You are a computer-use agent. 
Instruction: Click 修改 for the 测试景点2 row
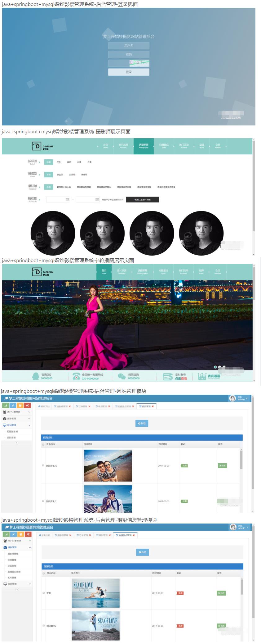(222, 626)
